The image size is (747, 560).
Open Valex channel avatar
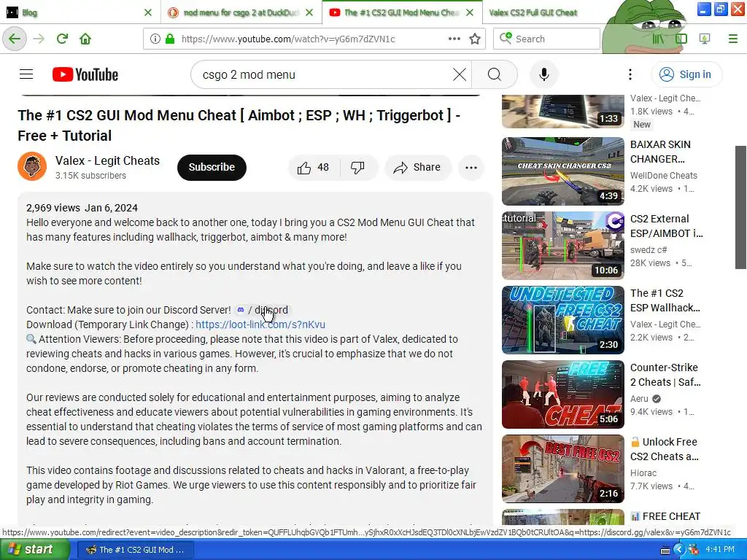point(32,166)
